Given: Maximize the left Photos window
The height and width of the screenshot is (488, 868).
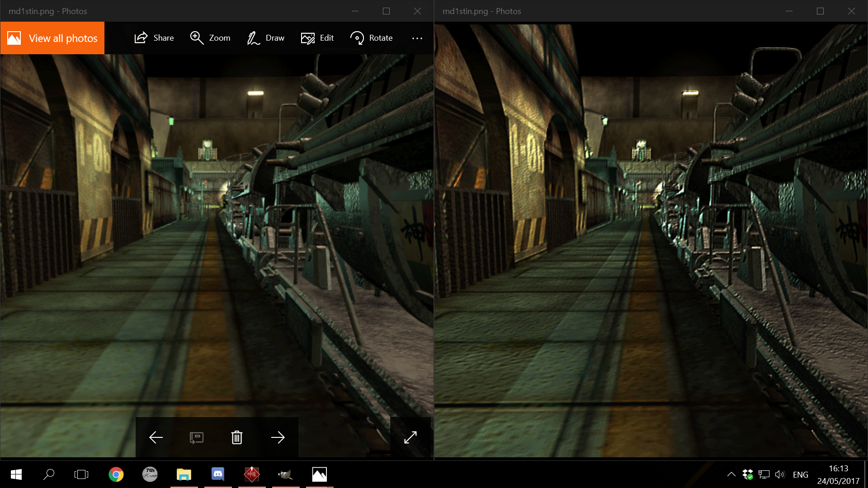Looking at the screenshot, I should point(386,11).
